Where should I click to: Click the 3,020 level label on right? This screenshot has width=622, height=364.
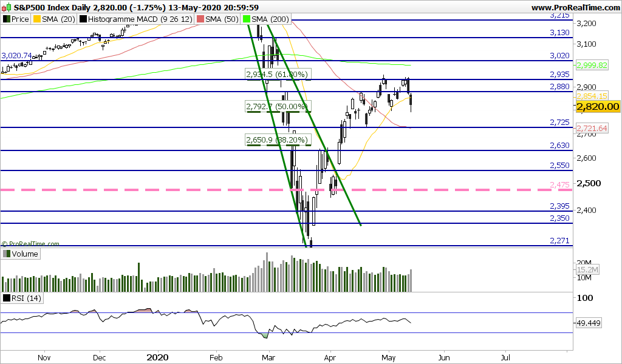pyautogui.click(x=559, y=55)
